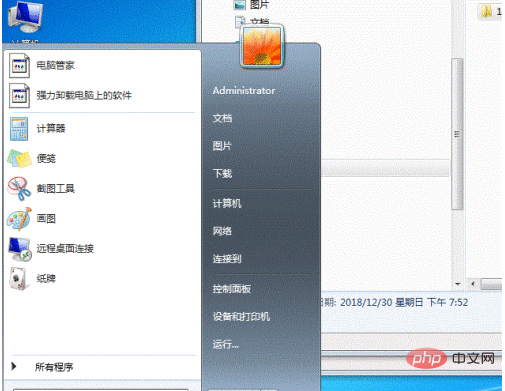Image resolution: width=505 pixels, height=391 pixels.
Task: Click 远程桌面连接 text label
Action: click(65, 249)
